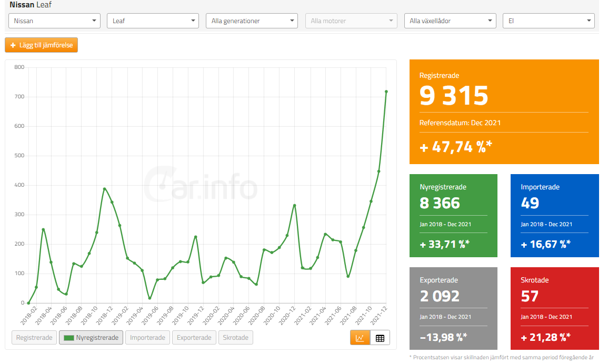The width and height of the screenshot is (608, 364).
Task: Toggle the Skrotade series
Action: [x=236, y=338]
